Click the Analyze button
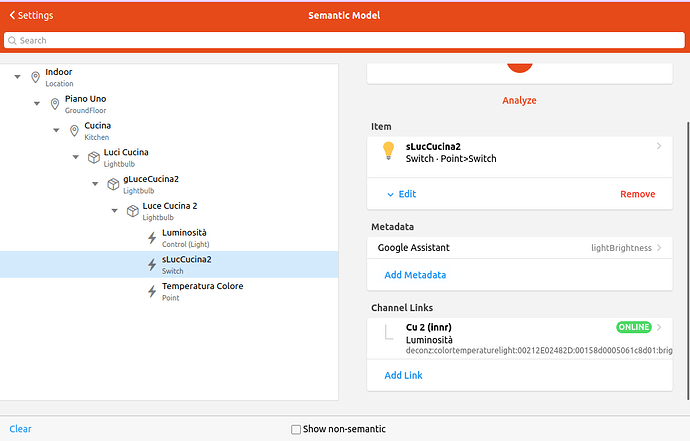Viewport: 690px width, 441px height. (518, 101)
